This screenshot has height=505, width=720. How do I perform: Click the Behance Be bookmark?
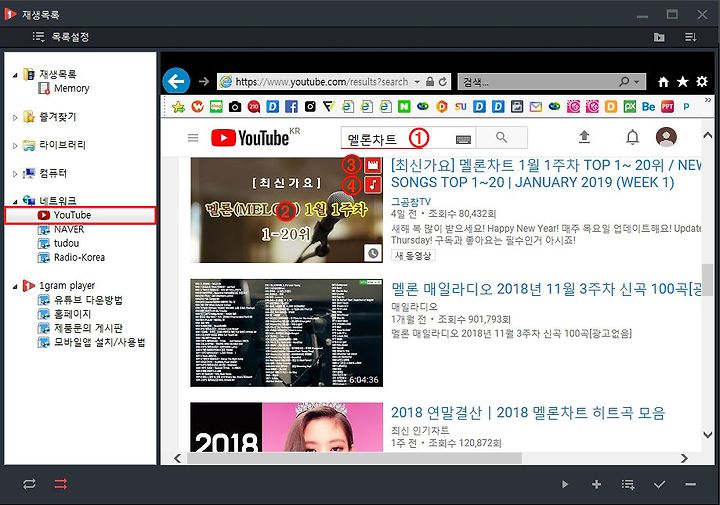coord(648,107)
